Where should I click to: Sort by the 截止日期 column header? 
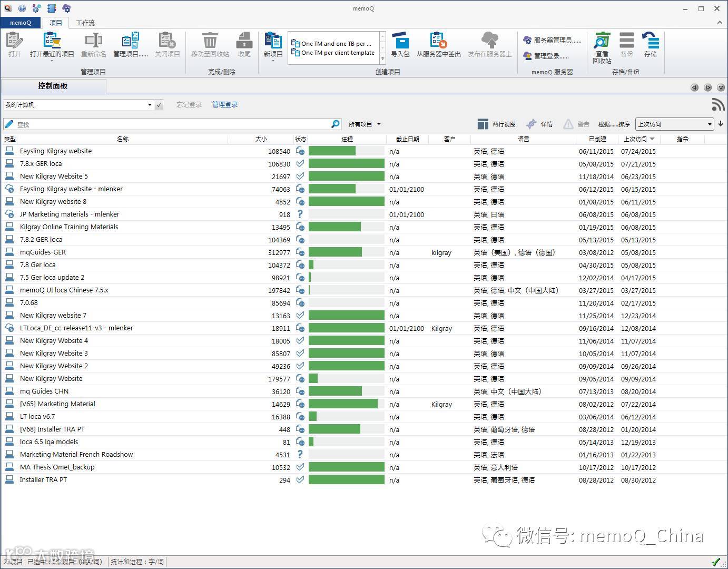point(408,139)
